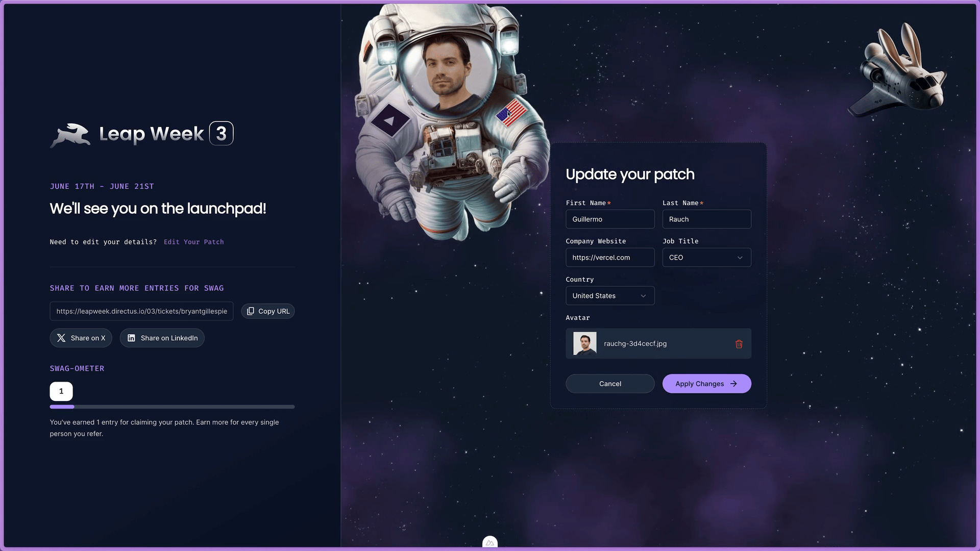Click the Edit Your Patch link
The height and width of the screenshot is (551, 980).
(193, 242)
